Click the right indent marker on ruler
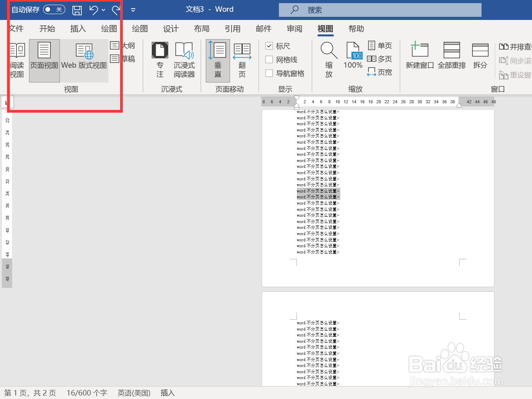The height and width of the screenshot is (399, 532). pos(459,105)
